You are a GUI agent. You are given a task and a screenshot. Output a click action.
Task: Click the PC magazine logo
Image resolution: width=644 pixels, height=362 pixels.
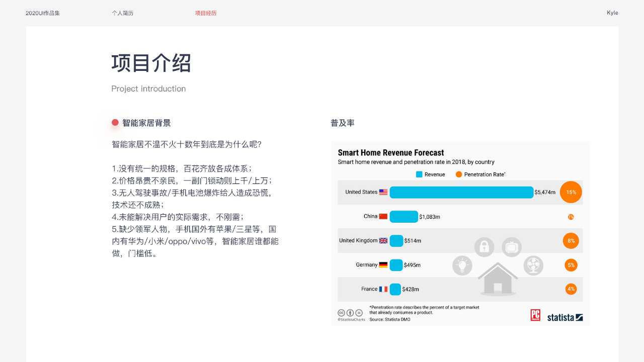pos(535,315)
